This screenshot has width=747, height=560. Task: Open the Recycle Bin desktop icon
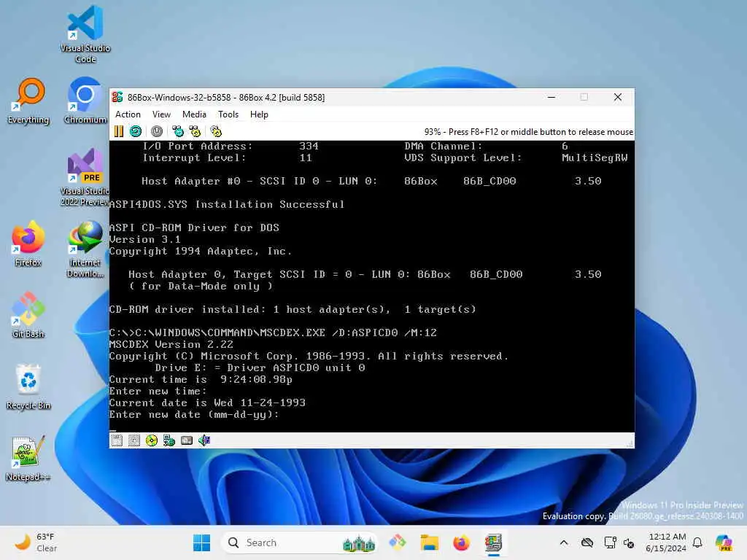tap(28, 386)
